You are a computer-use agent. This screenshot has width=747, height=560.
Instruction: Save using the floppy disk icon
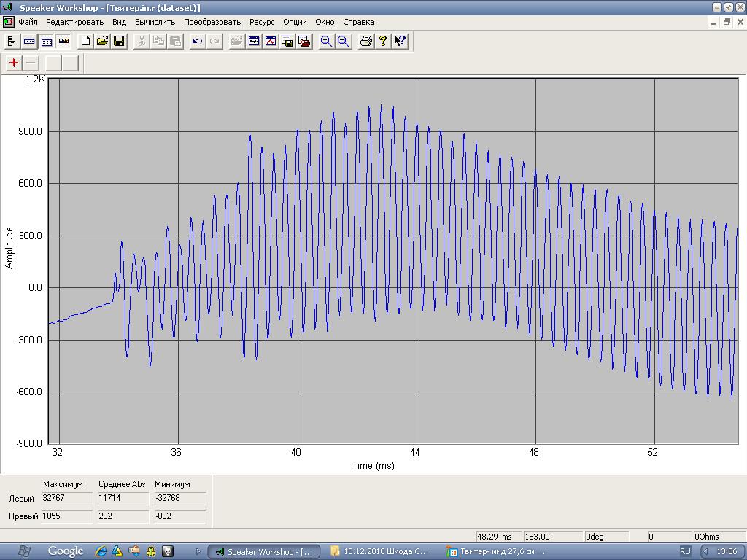[x=119, y=41]
